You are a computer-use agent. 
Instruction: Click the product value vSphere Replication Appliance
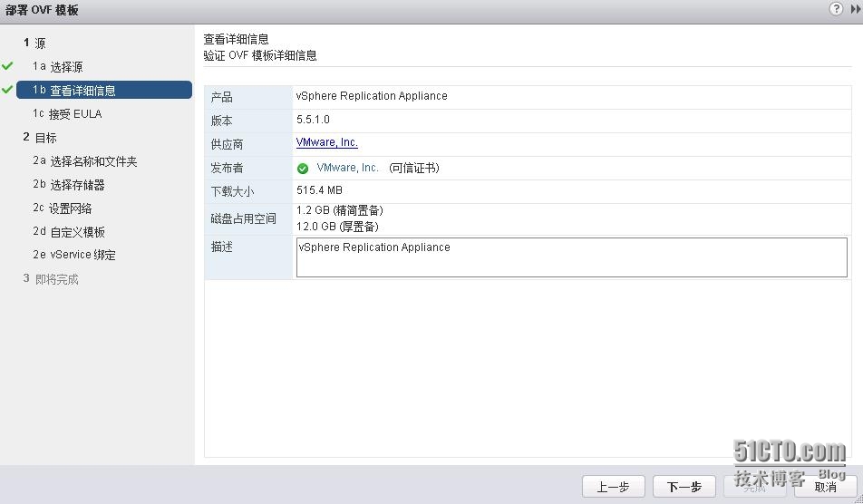click(372, 96)
